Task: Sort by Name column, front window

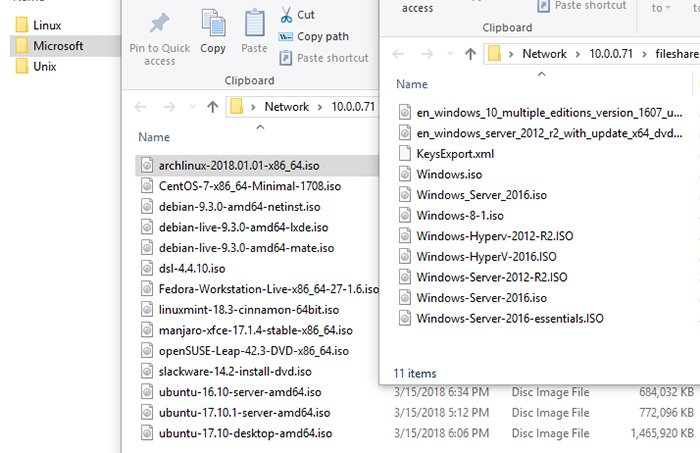Action: 412,84
